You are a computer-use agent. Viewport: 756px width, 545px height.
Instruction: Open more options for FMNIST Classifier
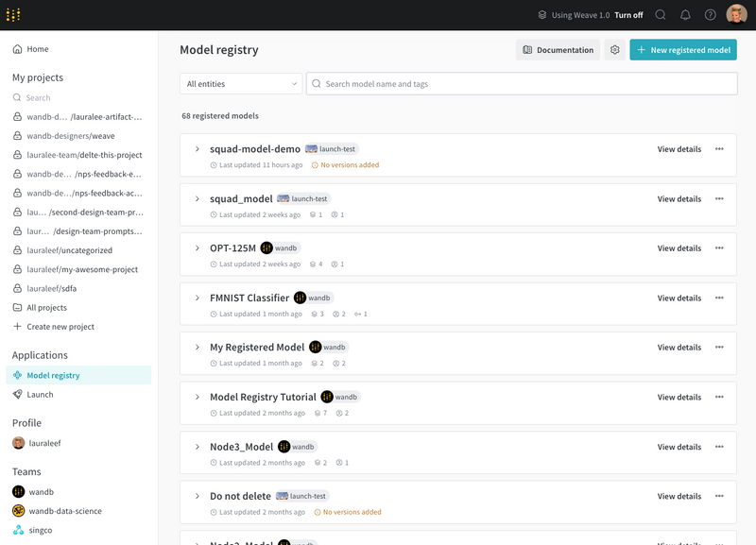pyautogui.click(x=719, y=298)
